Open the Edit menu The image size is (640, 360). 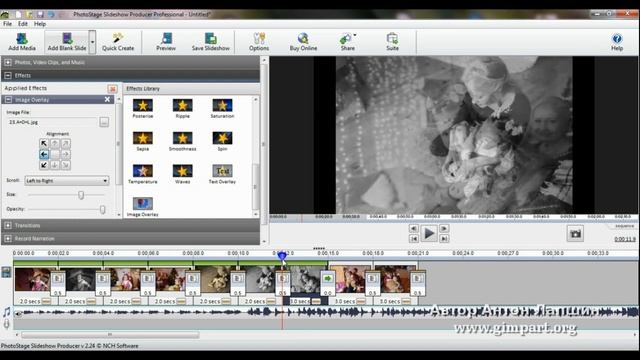(23, 24)
